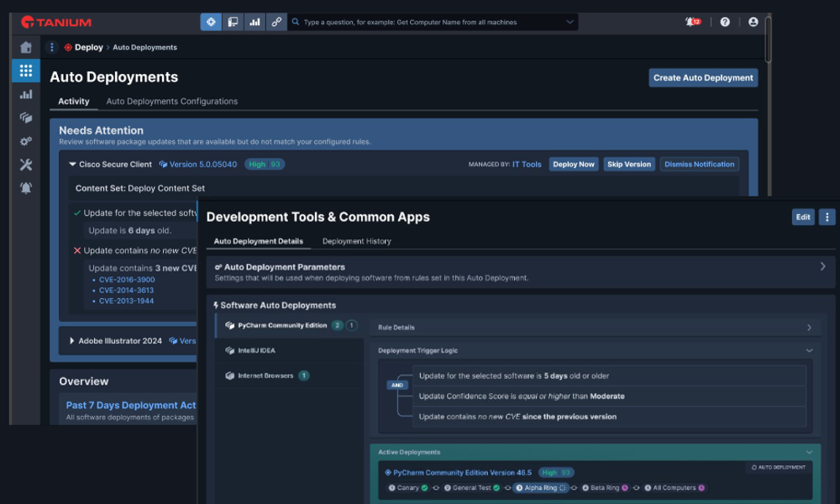The width and height of the screenshot is (840, 504).
Task: Select IntelliJ IDEA in software list
Action: click(256, 350)
